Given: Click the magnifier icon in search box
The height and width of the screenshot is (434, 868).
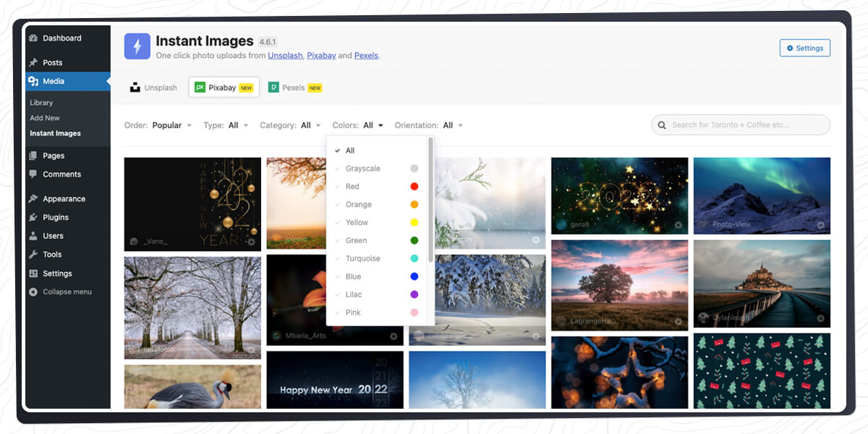Looking at the screenshot, I should tap(662, 125).
